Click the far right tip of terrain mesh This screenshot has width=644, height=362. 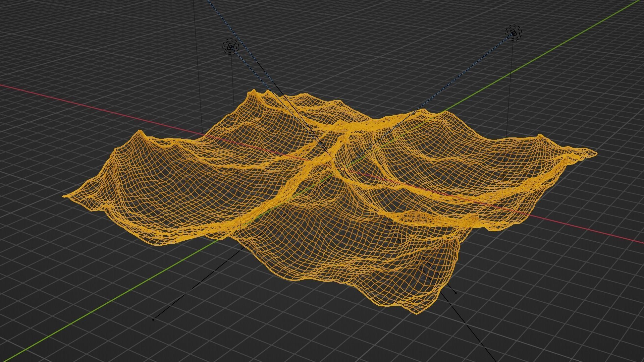click(595, 154)
